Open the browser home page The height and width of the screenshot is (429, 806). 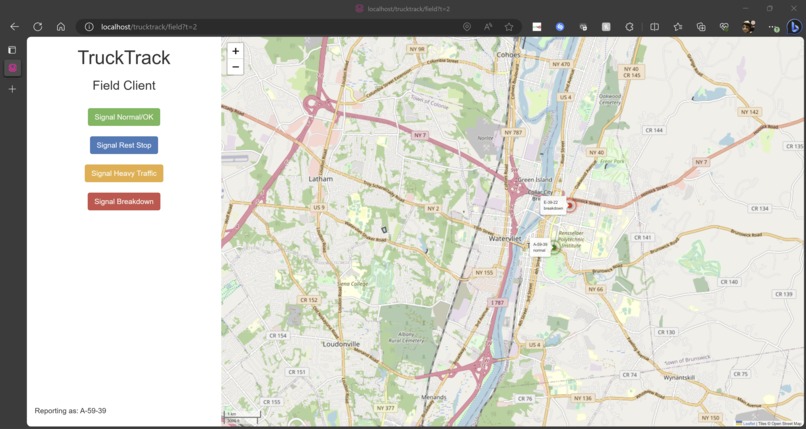click(61, 27)
